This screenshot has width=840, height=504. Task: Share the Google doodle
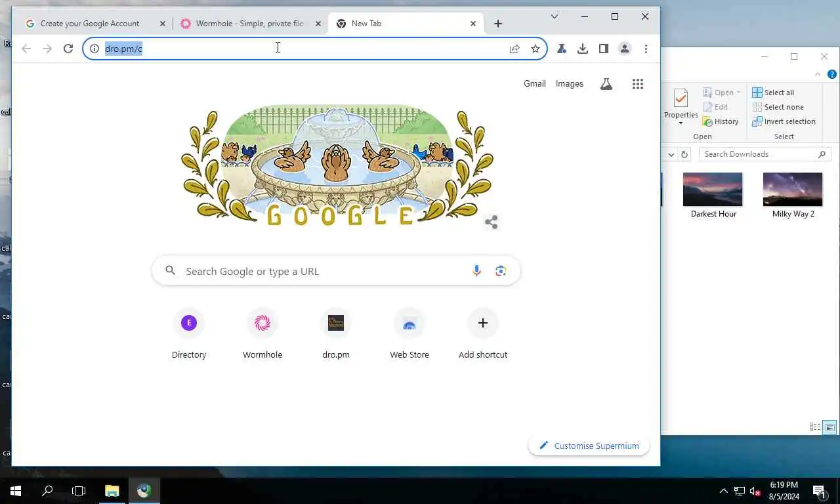click(491, 222)
